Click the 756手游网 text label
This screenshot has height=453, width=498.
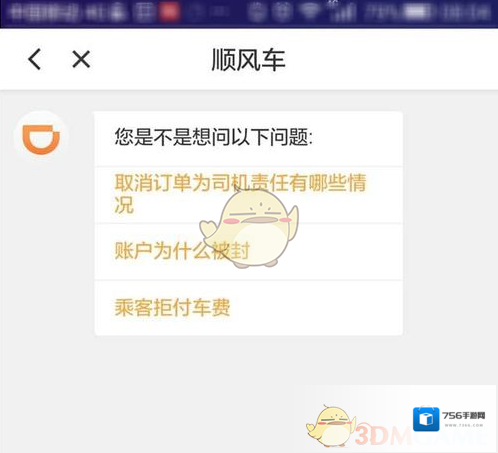tap(464, 416)
